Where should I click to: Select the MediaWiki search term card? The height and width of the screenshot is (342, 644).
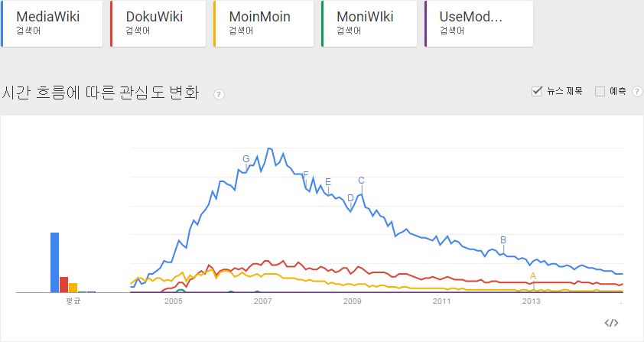tap(52, 24)
